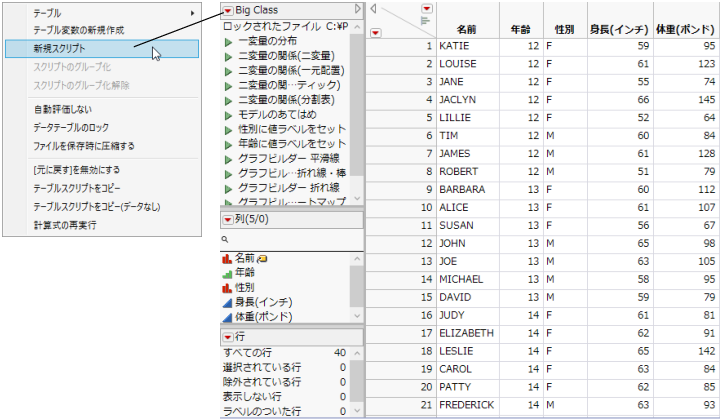Click the scripts list vertical scrollbar
The image size is (722, 420).
tap(357, 113)
